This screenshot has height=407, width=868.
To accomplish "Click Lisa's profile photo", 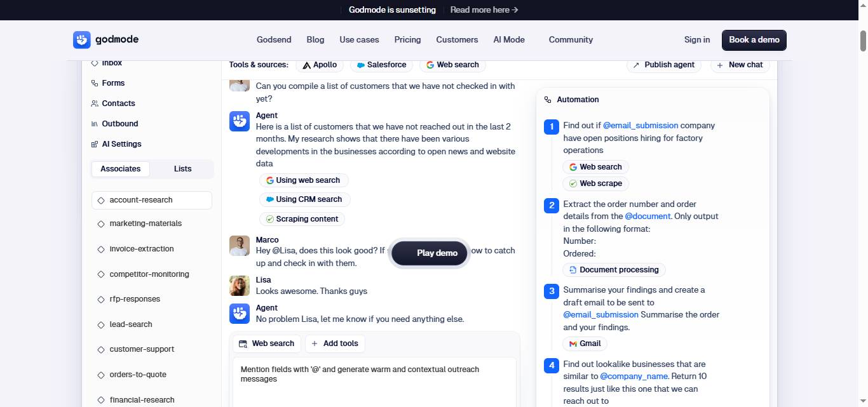I will point(240,286).
